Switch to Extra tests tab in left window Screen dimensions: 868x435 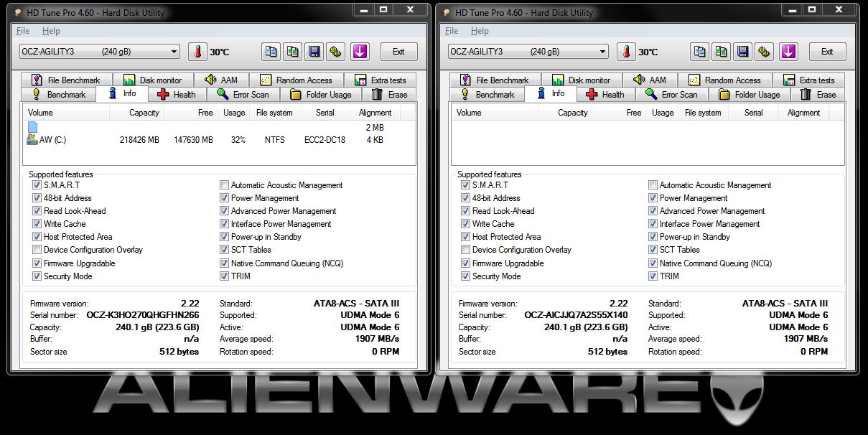(381, 80)
